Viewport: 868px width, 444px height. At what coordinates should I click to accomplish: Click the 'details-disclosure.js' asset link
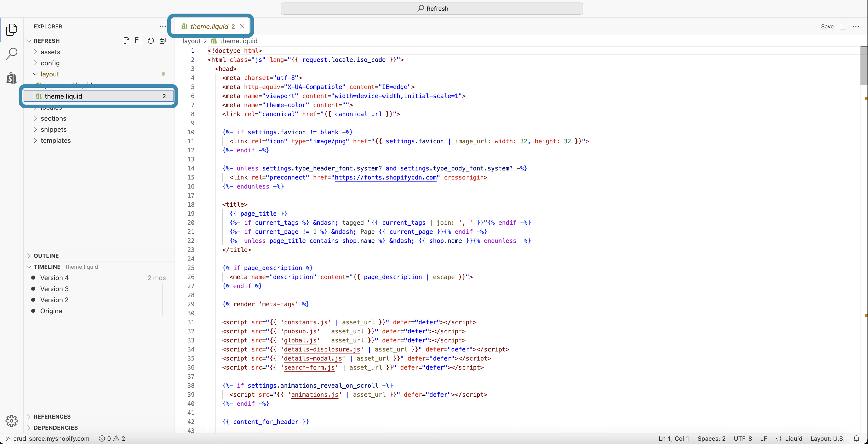322,349
